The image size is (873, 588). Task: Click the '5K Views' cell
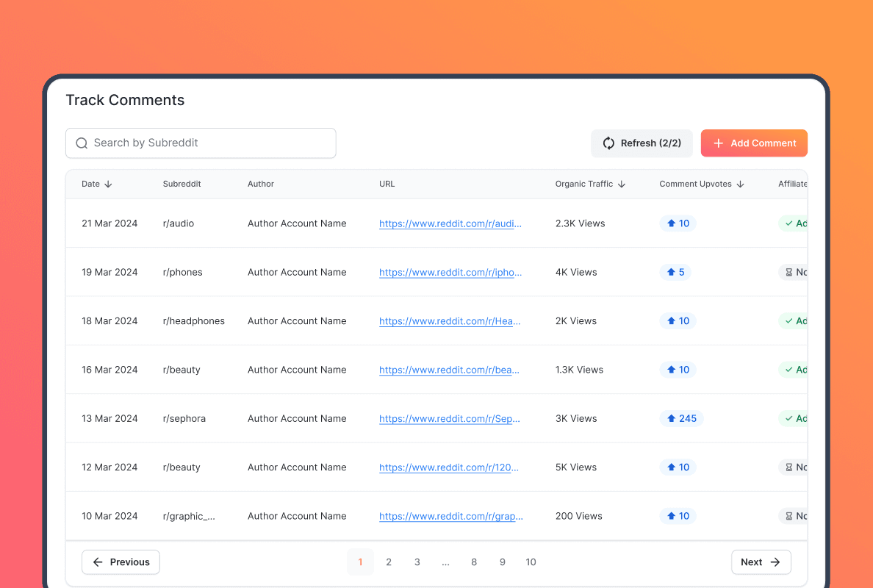click(x=576, y=467)
